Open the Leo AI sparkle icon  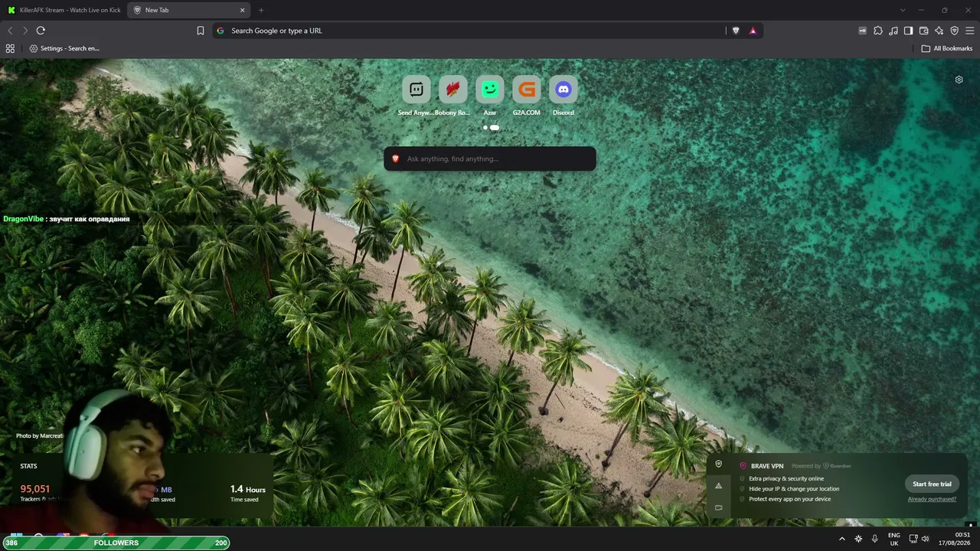[x=939, y=31]
